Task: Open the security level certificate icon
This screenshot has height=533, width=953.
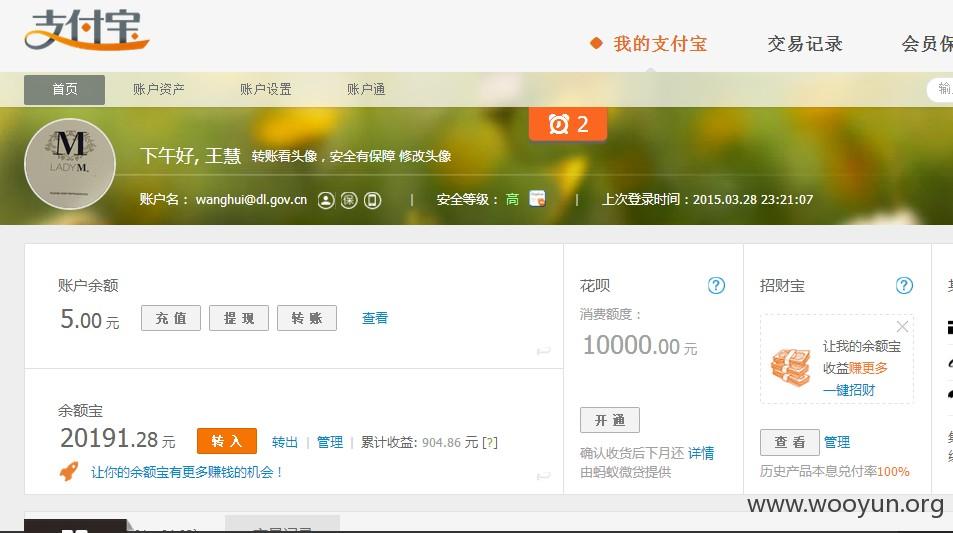Action: pos(537,199)
